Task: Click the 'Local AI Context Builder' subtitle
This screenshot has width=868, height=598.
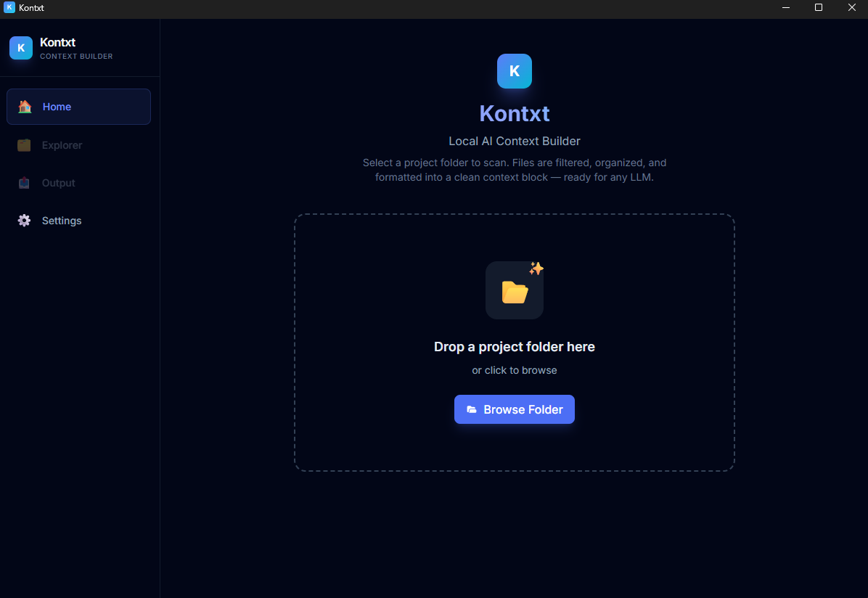Action: point(515,141)
